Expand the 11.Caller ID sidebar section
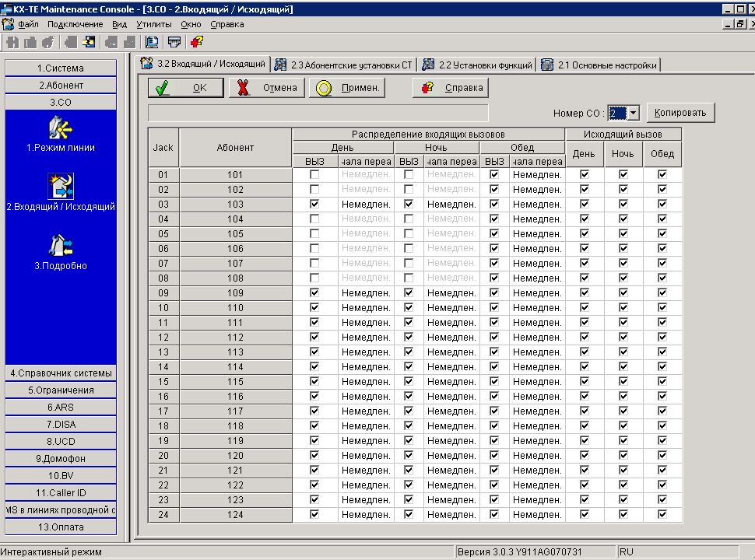Image resolution: width=755 pixels, height=560 pixels. (61, 492)
